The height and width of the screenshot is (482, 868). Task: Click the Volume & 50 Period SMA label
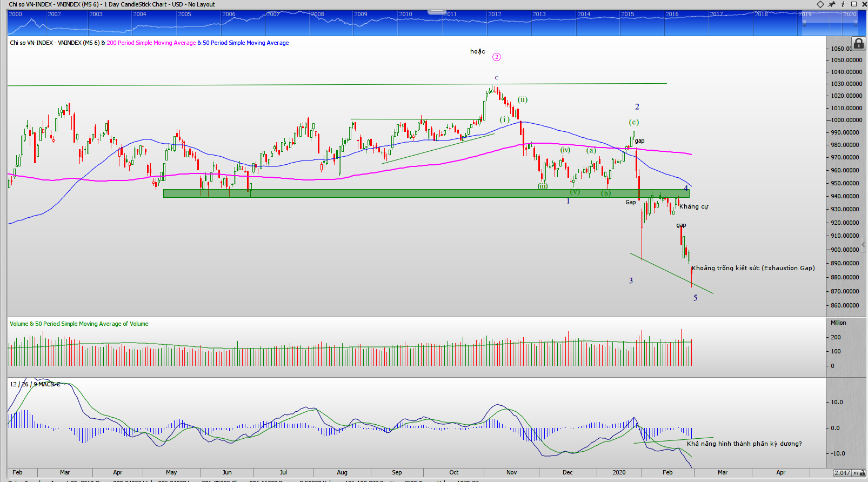pos(79,324)
